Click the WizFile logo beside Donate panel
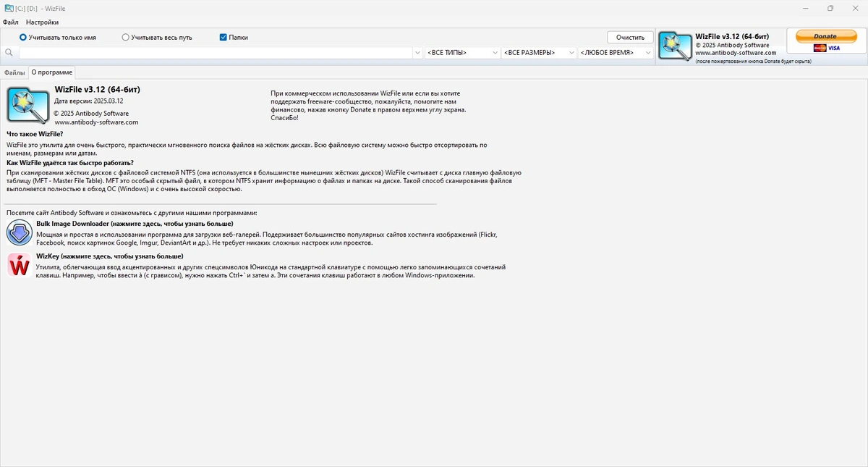This screenshot has height=467, width=868. click(x=676, y=48)
